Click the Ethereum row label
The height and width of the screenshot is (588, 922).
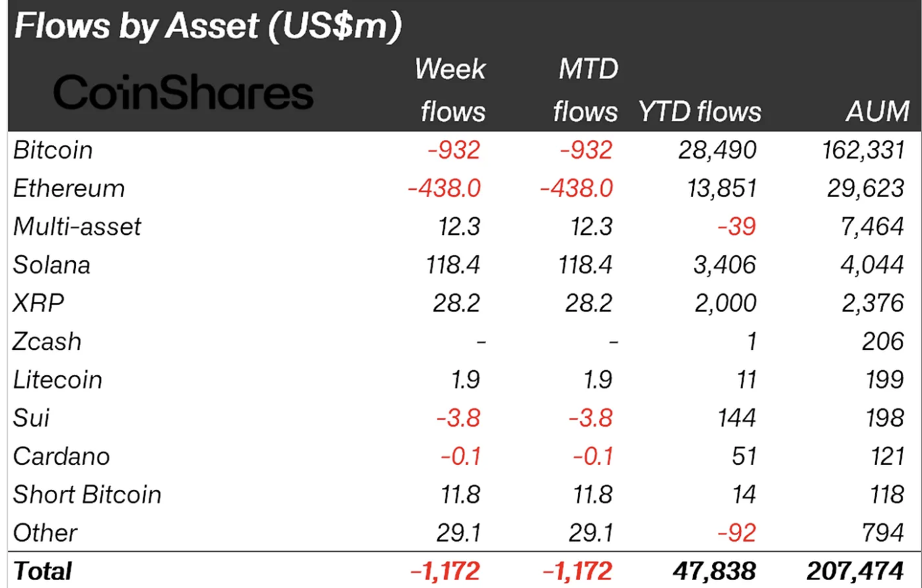69,188
